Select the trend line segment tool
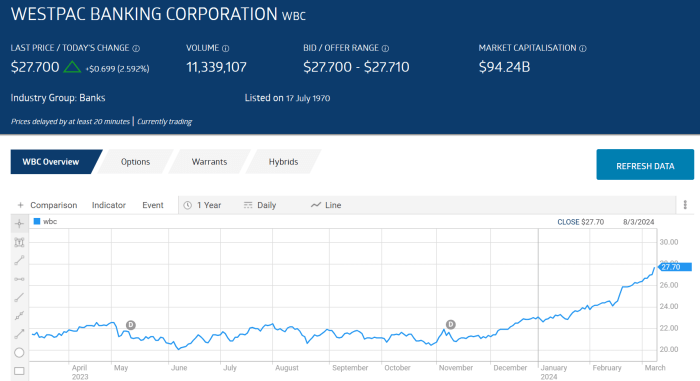This screenshot has width=700, height=381. pyautogui.click(x=19, y=260)
